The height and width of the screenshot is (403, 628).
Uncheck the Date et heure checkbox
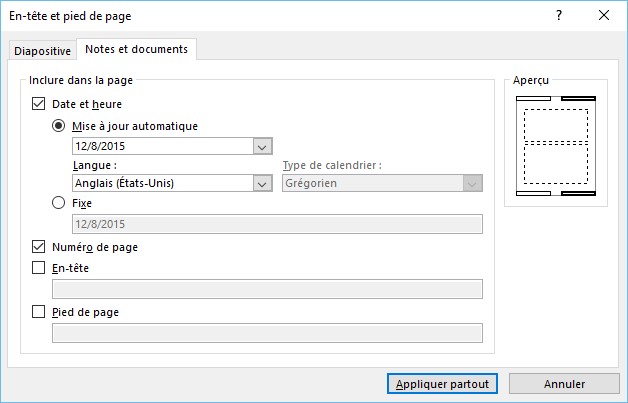[39, 103]
